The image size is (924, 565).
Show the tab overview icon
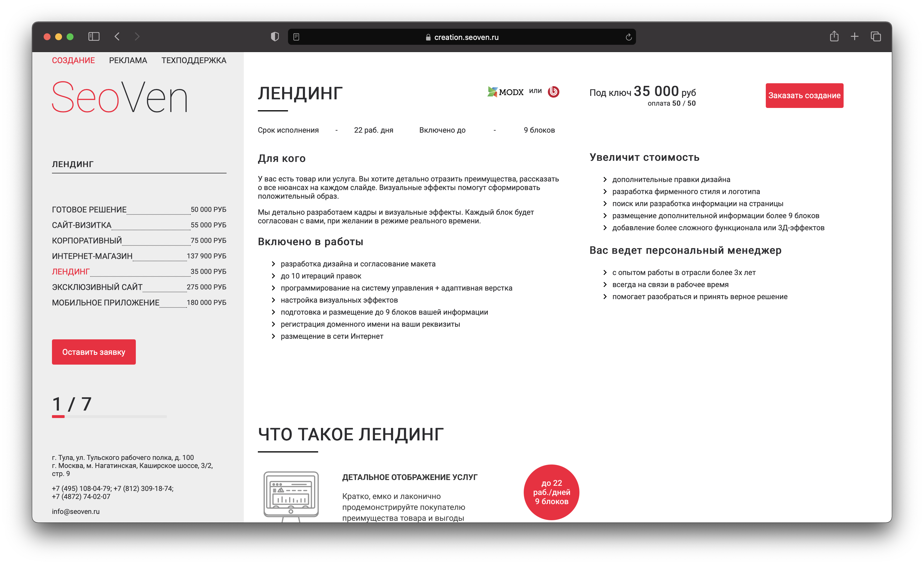[876, 36]
